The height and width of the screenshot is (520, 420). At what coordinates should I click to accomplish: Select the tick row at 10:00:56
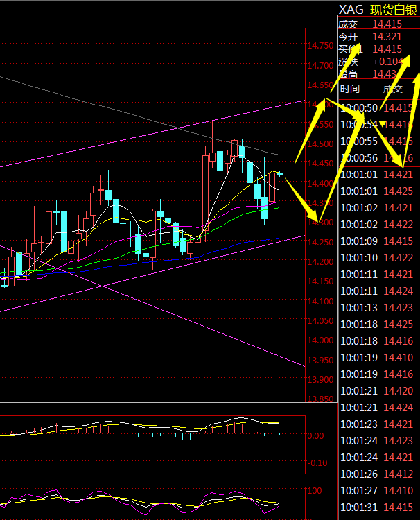[x=376, y=158]
